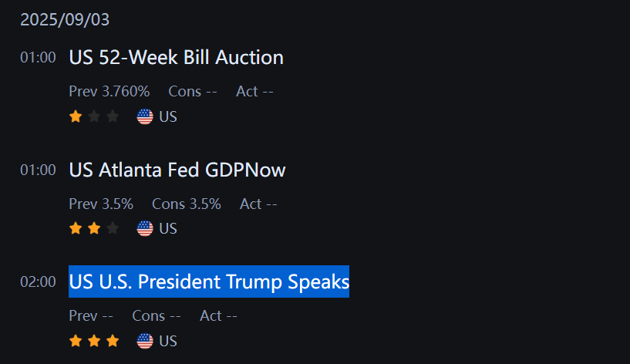
Task: Select the 2025/09/03 date header
Action: [65, 20]
